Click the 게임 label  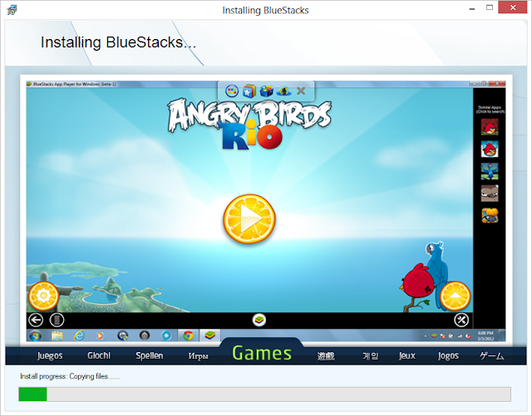370,356
